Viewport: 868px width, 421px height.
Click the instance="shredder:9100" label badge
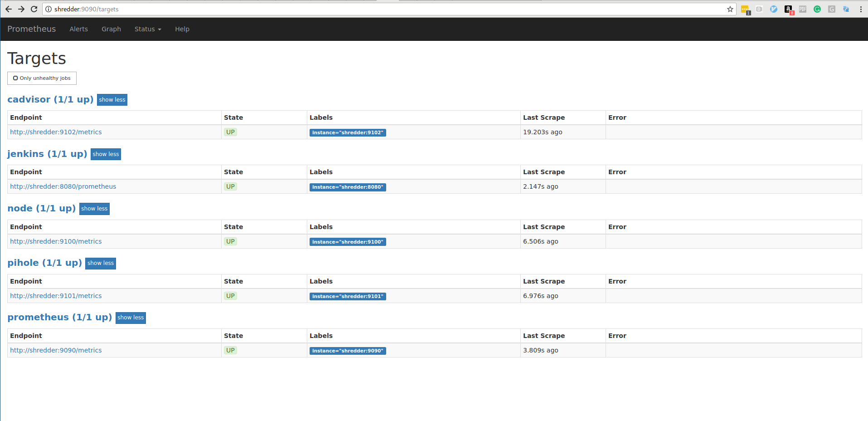pos(348,242)
